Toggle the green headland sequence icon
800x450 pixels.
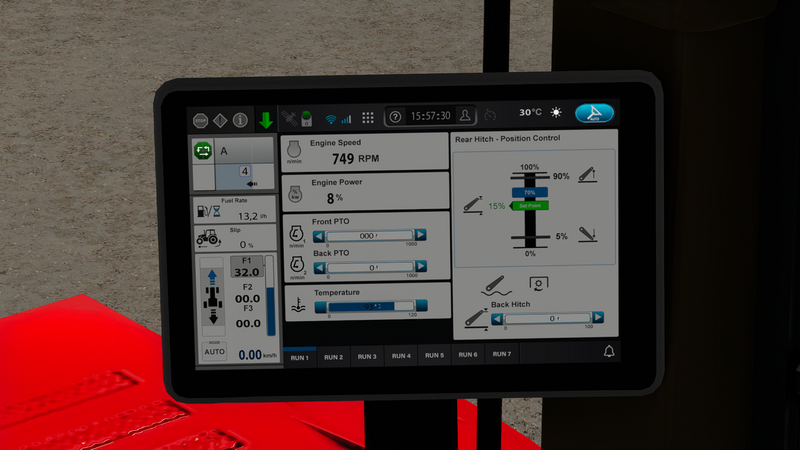tap(203, 151)
